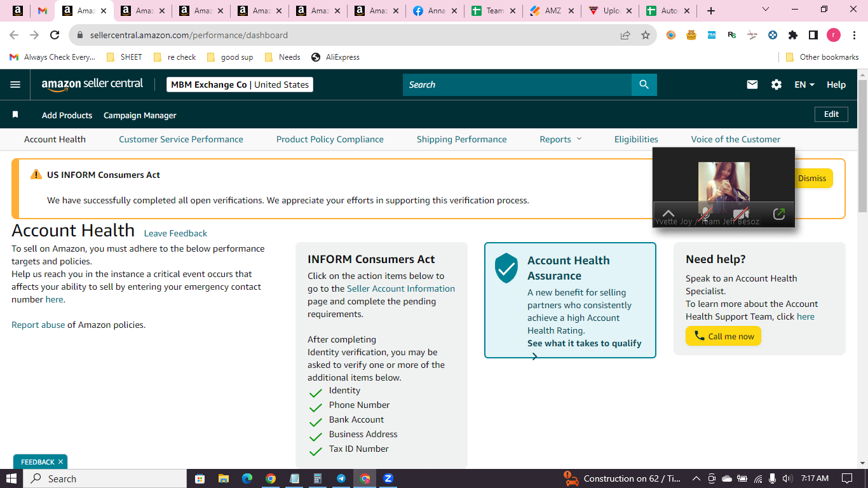
Task: Expand the Reports menu
Action: pyautogui.click(x=560, y=139)
